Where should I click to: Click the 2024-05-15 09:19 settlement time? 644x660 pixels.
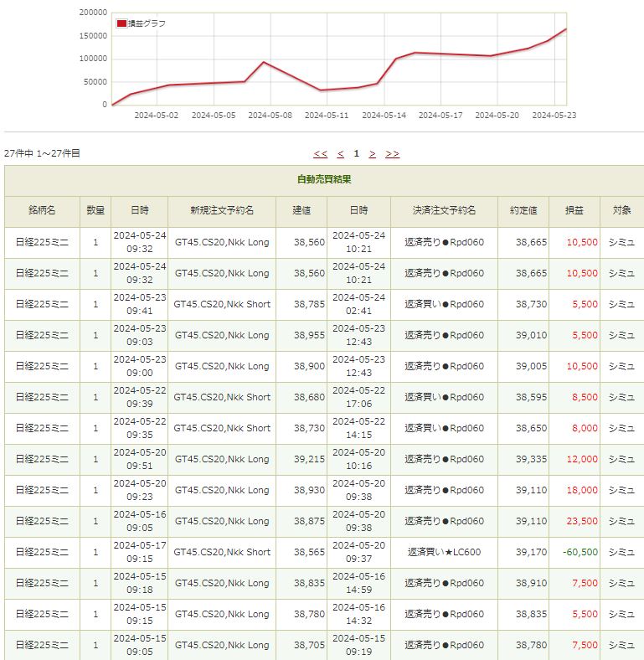pos(358,645)
